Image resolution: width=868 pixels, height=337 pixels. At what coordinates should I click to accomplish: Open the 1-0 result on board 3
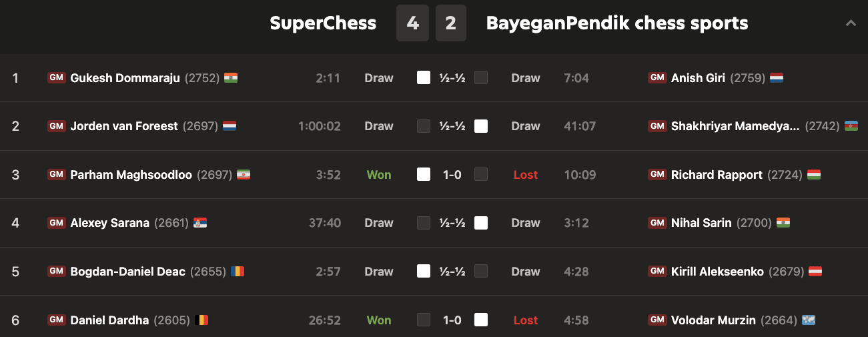click(452, 175)
